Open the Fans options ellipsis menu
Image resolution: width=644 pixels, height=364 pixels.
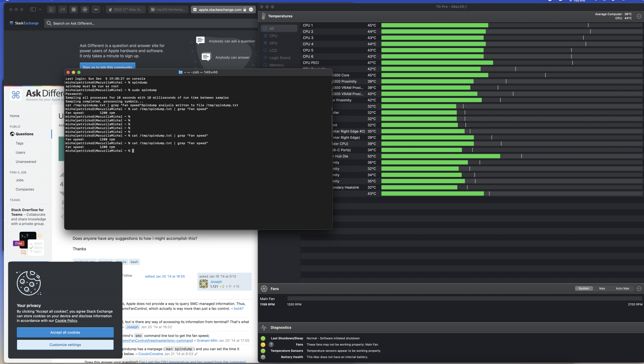click(x=639, y=289)
